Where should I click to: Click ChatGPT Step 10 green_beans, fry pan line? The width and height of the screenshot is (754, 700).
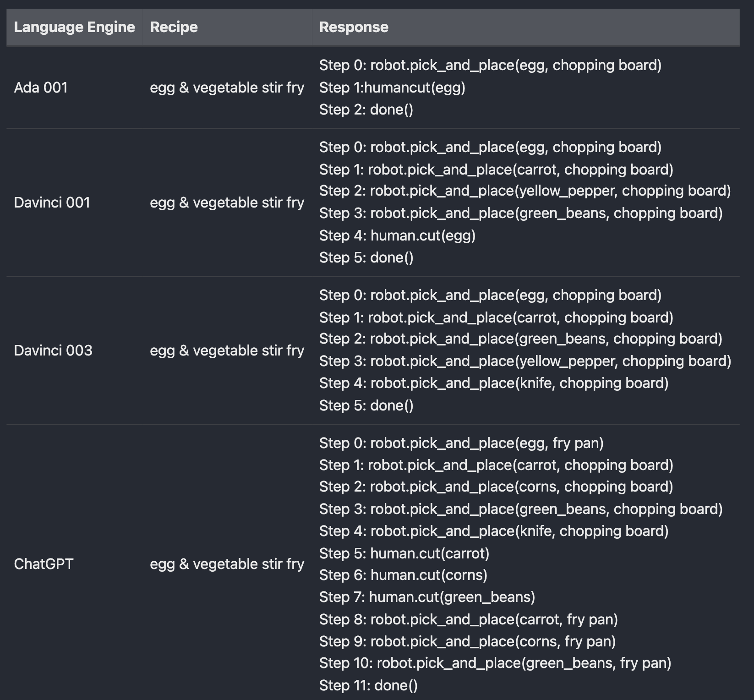click(x=495, y=663)
